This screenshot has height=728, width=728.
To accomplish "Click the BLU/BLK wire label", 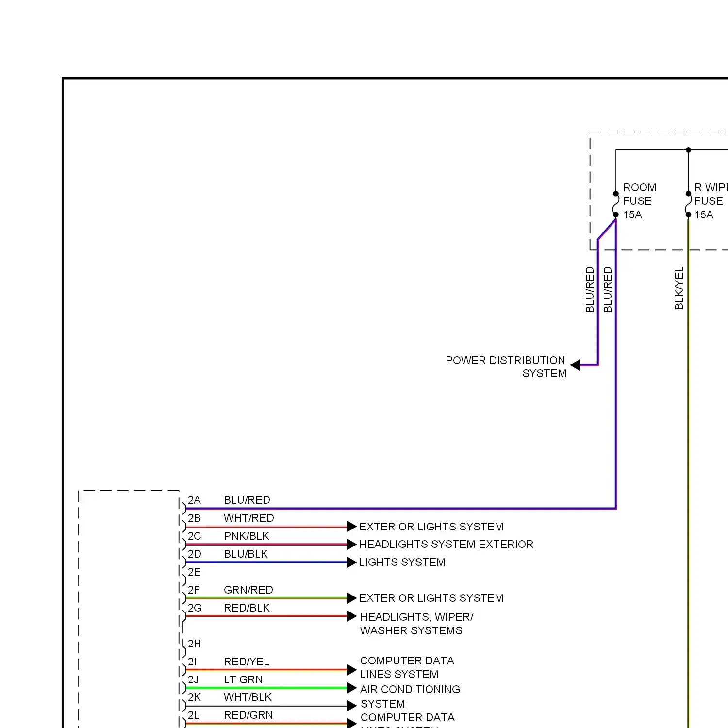I will tap(246, 554).
